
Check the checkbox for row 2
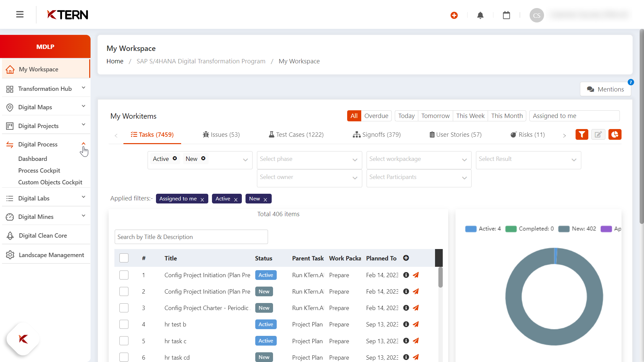pos(124,292)
